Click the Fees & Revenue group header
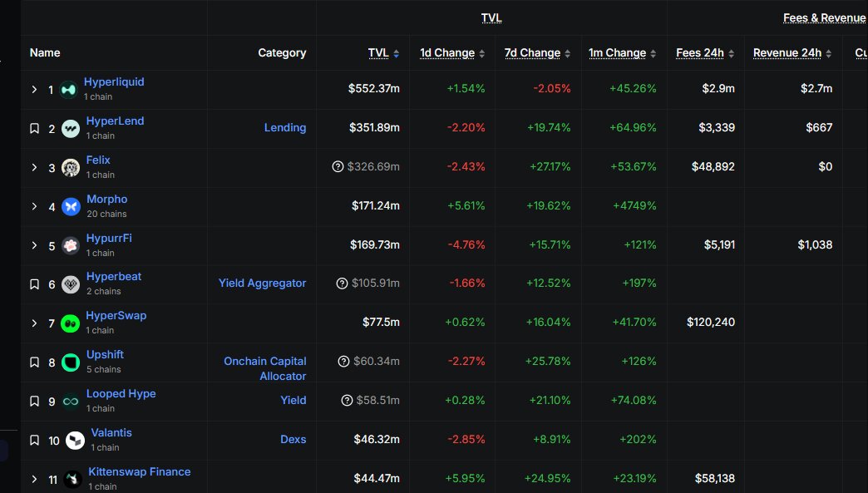868x493 pixels. click(x=824, y=18)
